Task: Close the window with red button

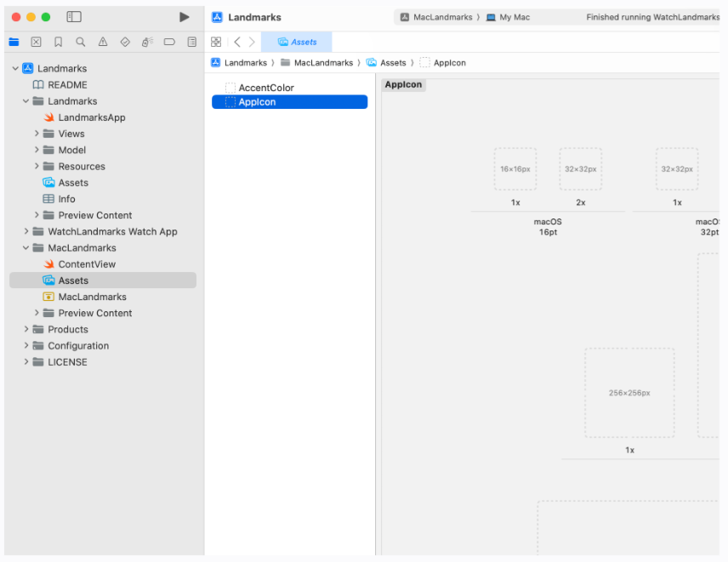Action: (x=16, y=17)
